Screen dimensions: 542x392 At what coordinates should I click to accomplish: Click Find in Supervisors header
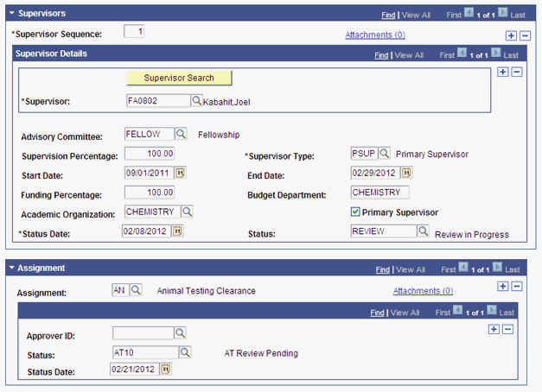tap(388, 16)
